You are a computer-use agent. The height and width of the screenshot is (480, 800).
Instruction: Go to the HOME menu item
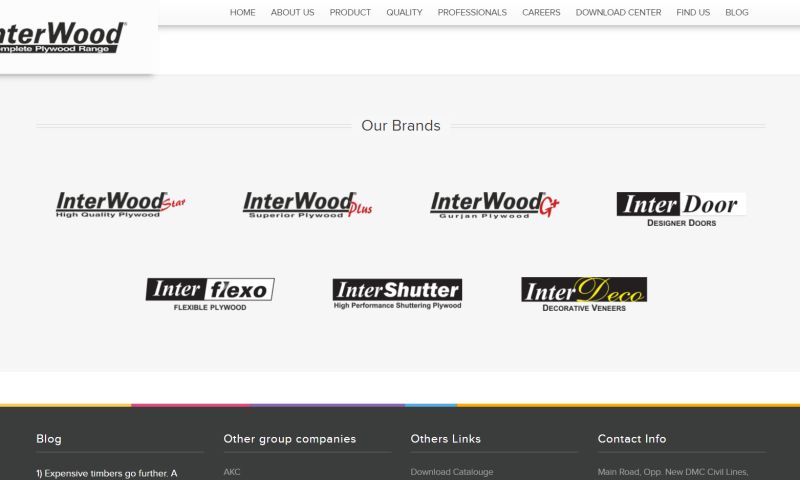242,13
